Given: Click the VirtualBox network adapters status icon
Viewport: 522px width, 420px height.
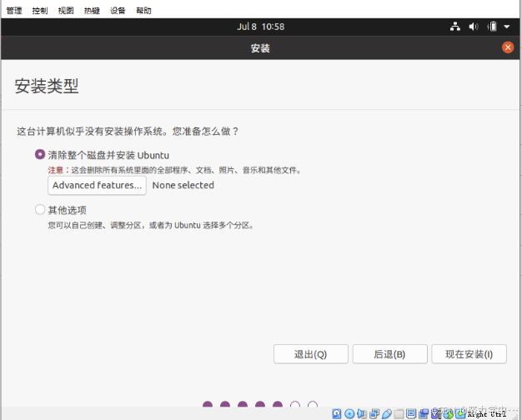Looking at the screenshot, I should tap(374, 413).
